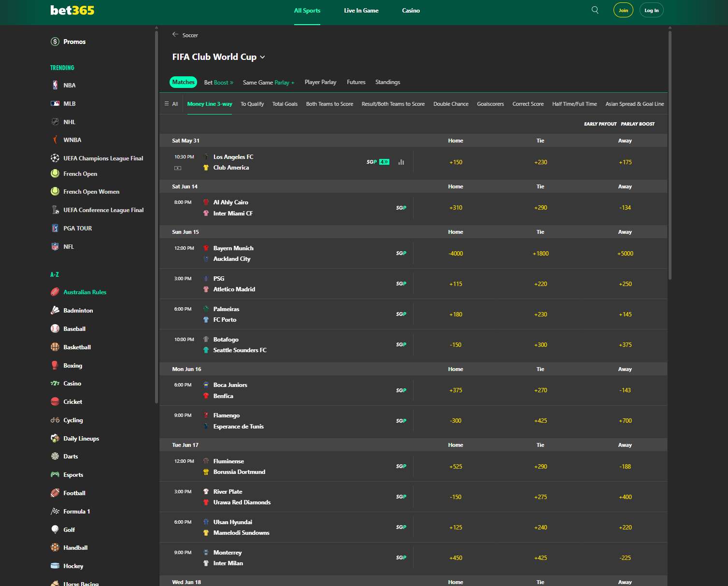Click the Promos dollar icon
This screenshot has width=728, height=586.
55,42
